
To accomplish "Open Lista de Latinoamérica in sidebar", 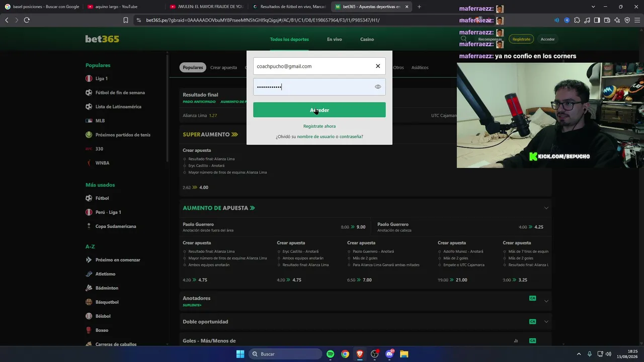I will click(x=118, y=107).
